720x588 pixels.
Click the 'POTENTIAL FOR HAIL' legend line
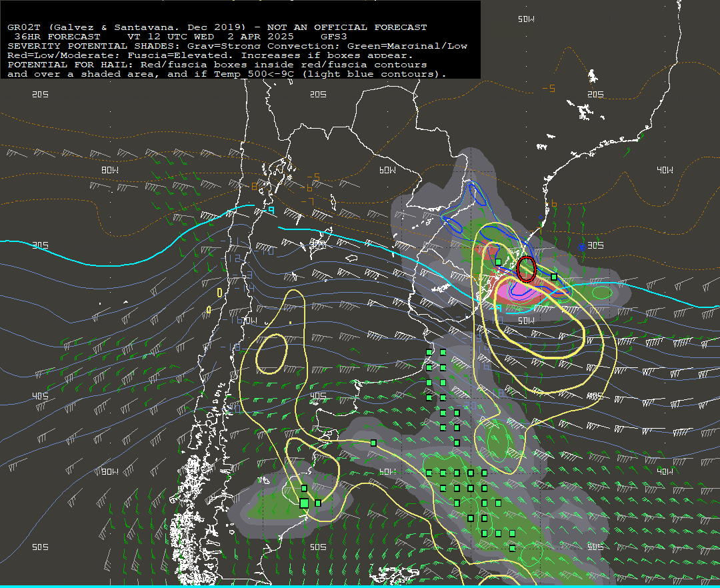coord(217,65)
